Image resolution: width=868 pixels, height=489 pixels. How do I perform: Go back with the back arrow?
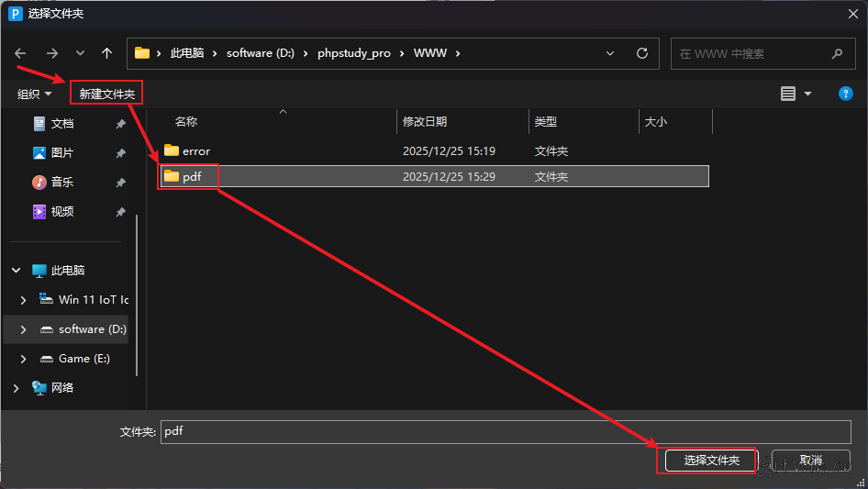tap(20, 53)
